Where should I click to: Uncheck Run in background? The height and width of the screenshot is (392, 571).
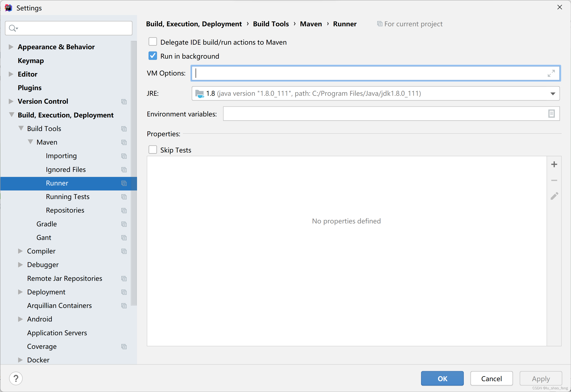153,56
